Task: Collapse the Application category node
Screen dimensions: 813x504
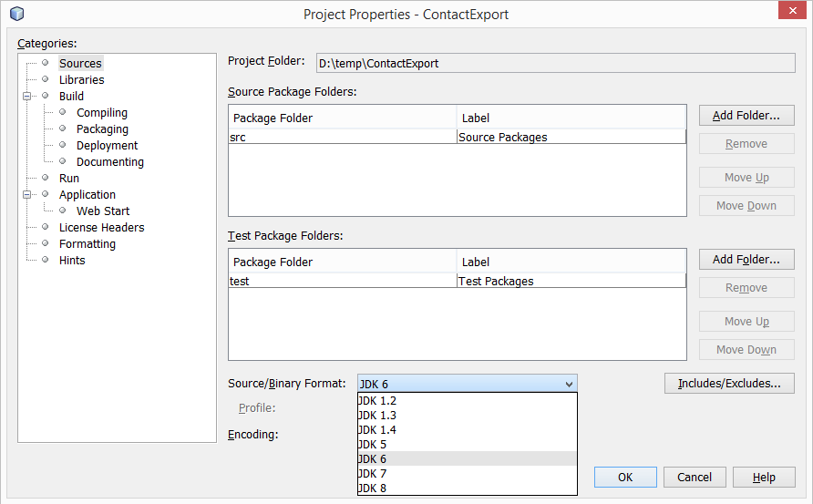Action: [x=27, y=194]
